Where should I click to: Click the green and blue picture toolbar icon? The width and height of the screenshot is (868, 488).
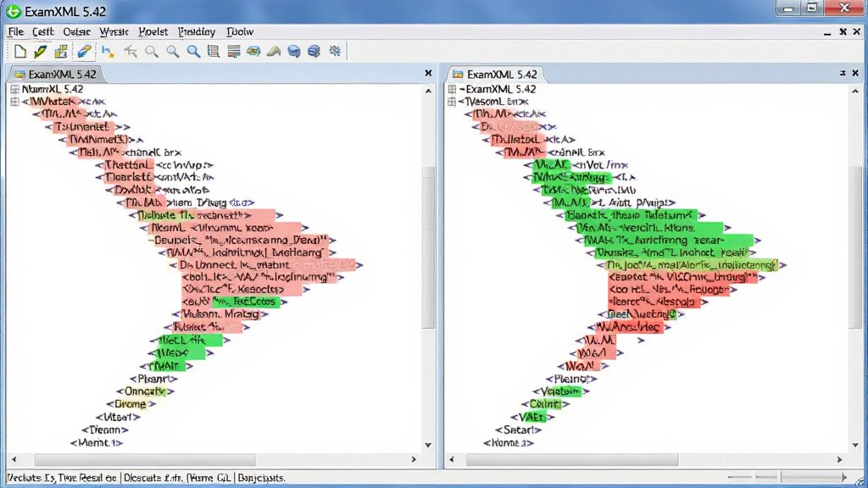pyautogui.click(x=253, y=52)
